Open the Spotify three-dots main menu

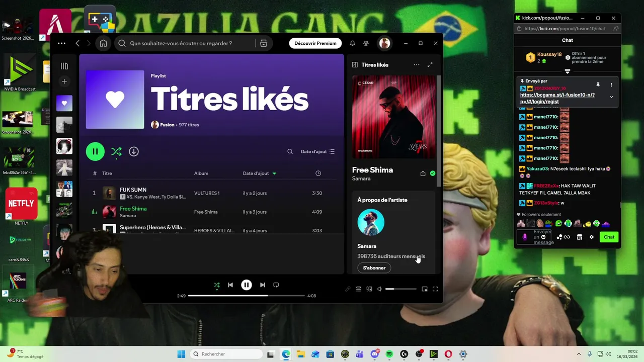tap(61, 43)
